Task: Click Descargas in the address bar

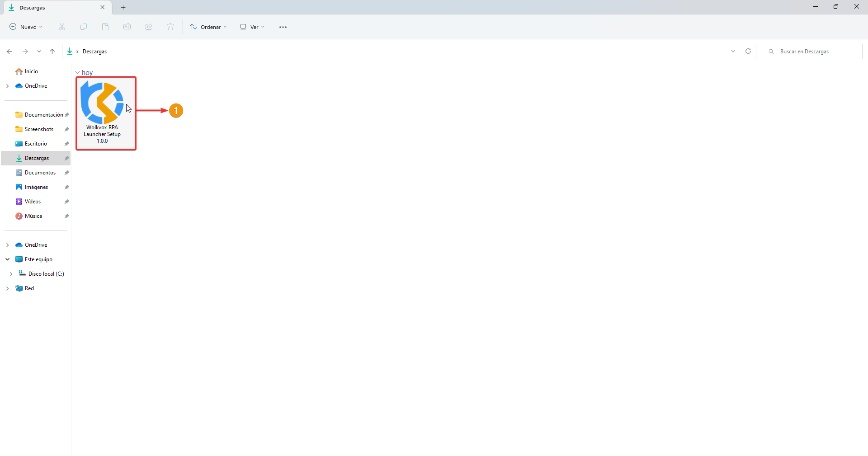Action: tap(94, 52)
